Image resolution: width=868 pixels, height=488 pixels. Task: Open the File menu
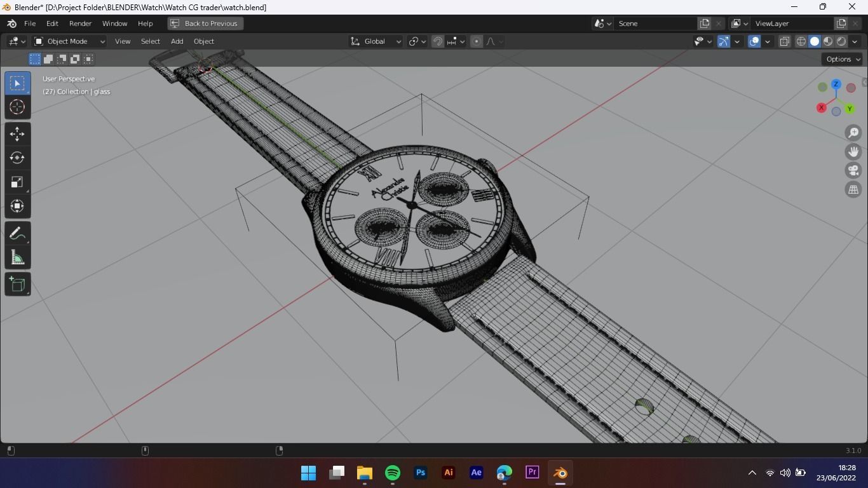pyautogui.click(x=30, y=24)
